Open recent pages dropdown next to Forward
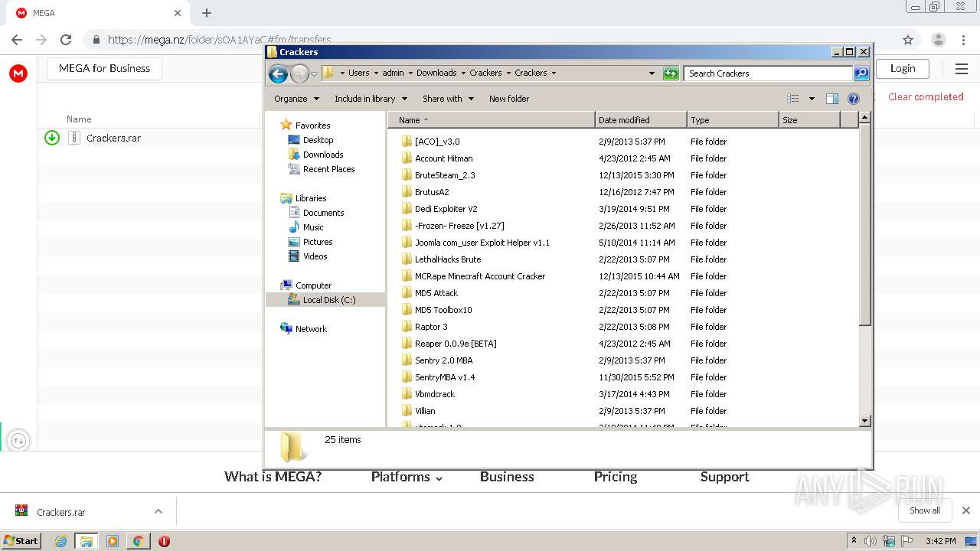Screen dimensions: 980x551 pyautogui.click(x=314, y=74)
